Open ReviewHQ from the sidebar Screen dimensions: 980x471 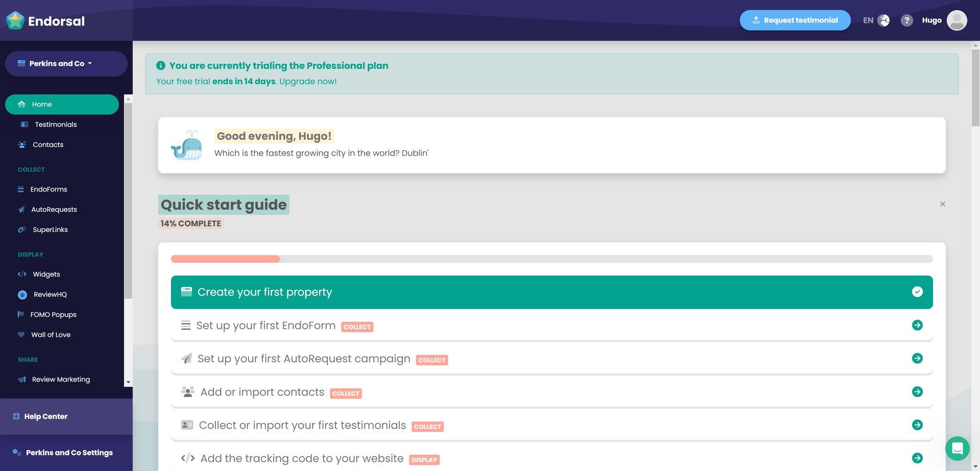62,294
